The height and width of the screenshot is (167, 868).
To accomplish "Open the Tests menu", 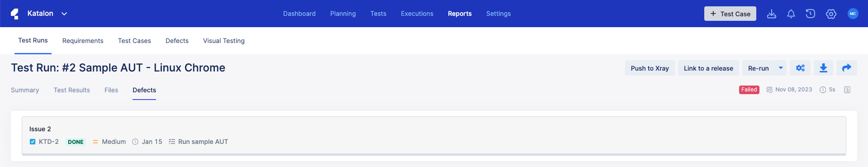I will pyautogui.click(x=378, y=14).
